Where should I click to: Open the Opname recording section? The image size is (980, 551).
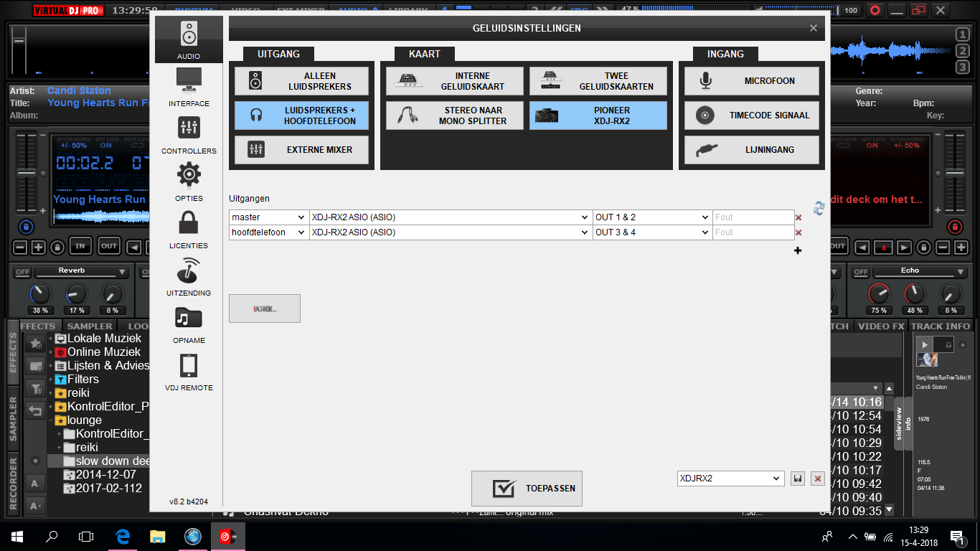click(189, 324)
